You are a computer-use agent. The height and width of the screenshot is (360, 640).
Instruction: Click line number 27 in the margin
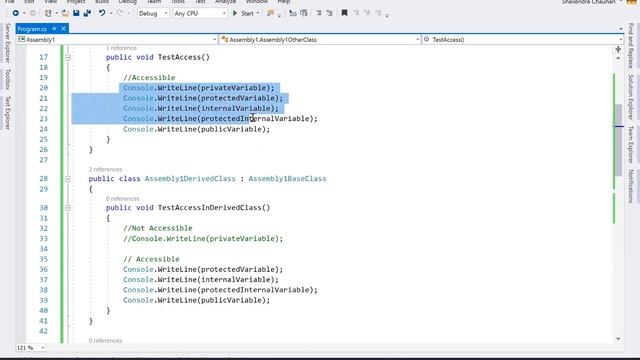click(x=43, y=160)
